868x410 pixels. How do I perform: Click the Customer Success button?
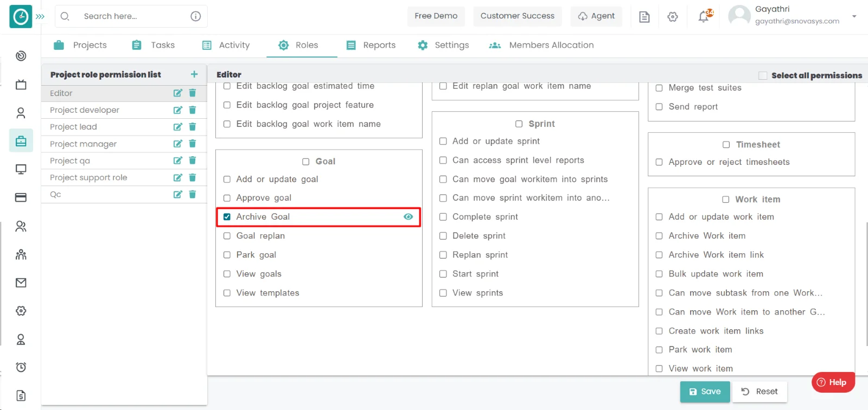(518, 16)
